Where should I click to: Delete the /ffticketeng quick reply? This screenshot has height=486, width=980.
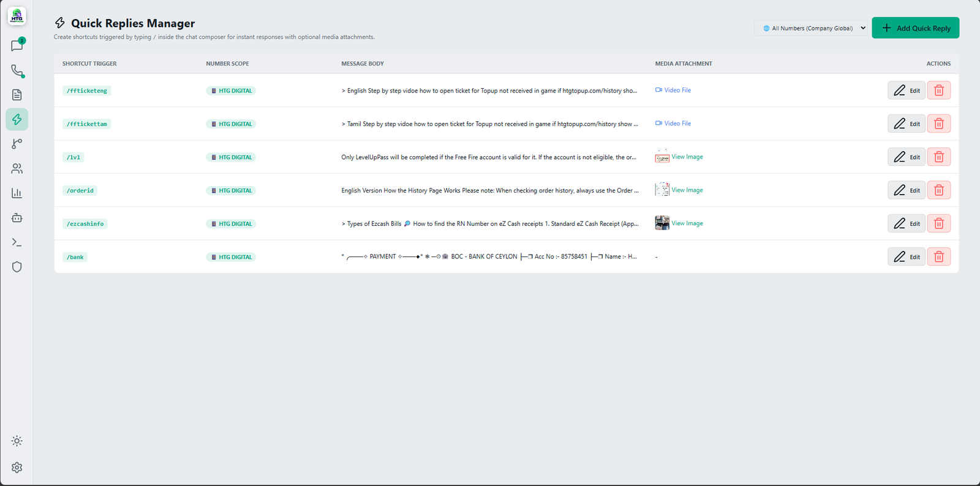click(939, 91)
